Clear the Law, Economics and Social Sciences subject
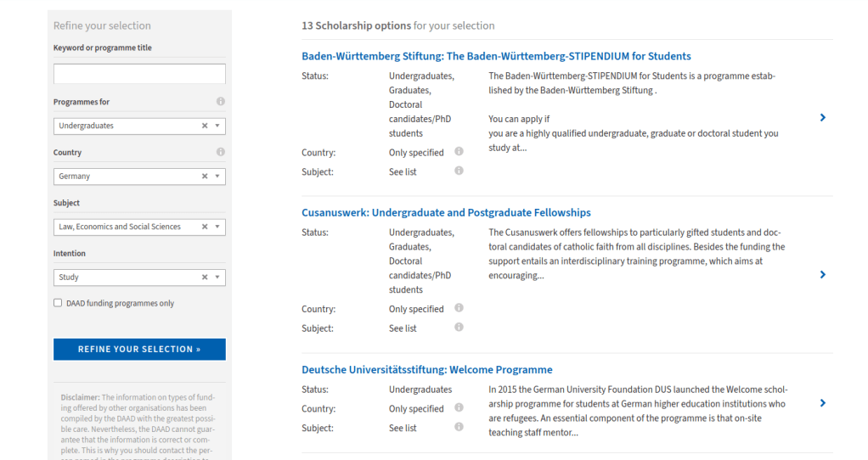The width and height of the screenshot is (868, 460). (205, 227)
